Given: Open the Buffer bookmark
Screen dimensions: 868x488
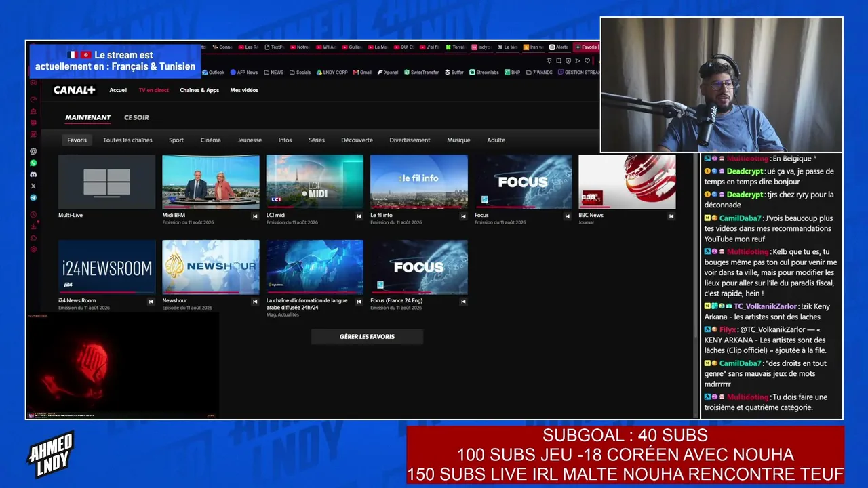Looking at the screenshot, I should tap(454, 73).
